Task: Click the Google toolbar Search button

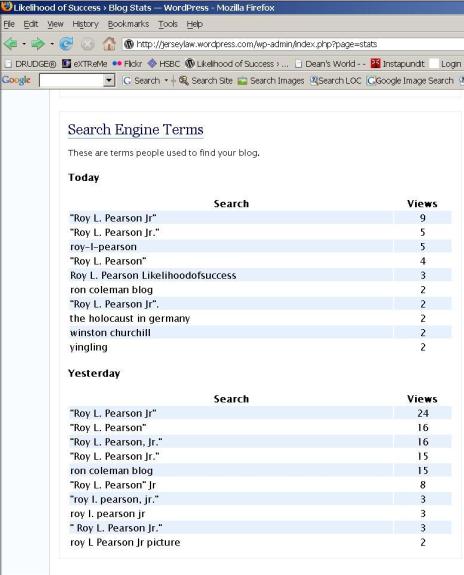Action: [x=142, y=80]
